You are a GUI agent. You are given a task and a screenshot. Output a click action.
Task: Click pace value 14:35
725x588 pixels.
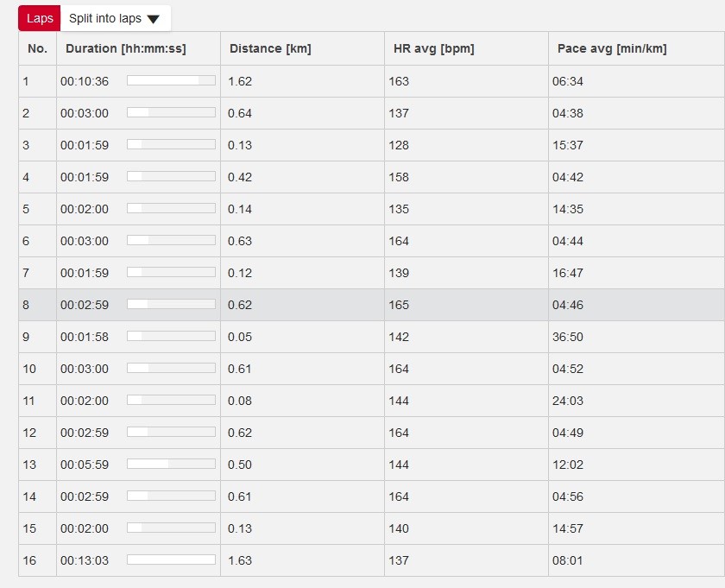click(x=568, y=209)
